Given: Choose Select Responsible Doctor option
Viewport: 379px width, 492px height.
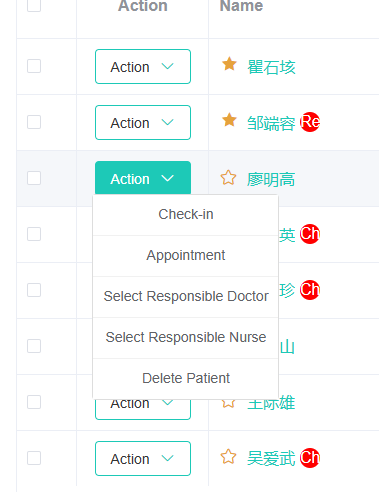Looking at the screenshot, I should 186,297.
